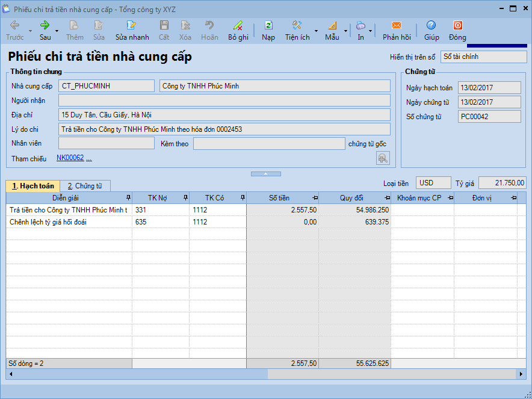Click the Ngày chứng từ date field
Viewport: 532px width, 399px height.
tap(489, 102)
